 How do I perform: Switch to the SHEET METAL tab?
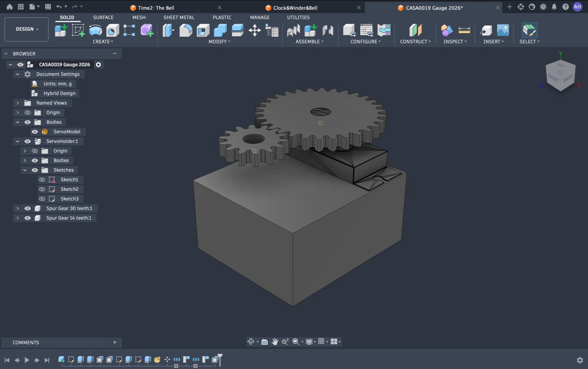click(x=179, y=18)
